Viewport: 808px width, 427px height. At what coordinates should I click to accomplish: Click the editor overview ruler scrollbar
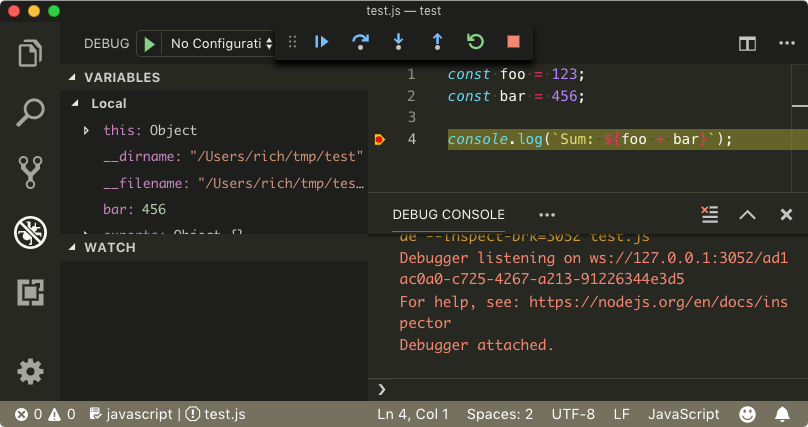click(799, 128)
